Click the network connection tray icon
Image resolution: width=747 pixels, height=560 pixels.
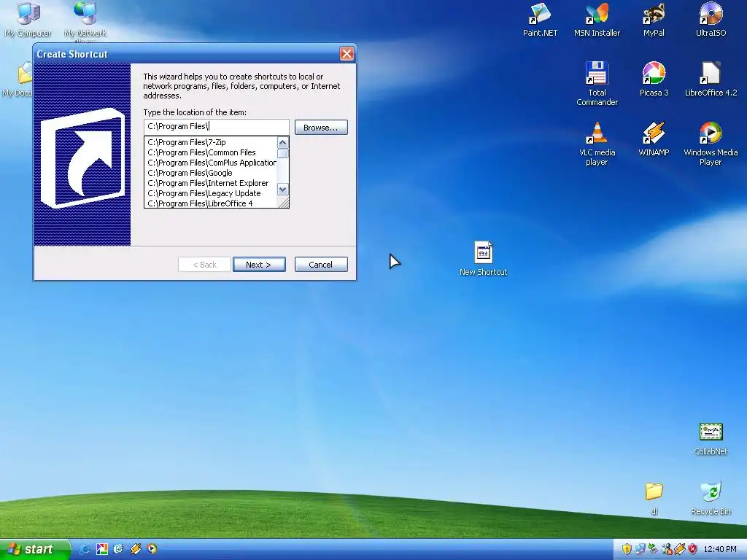point(640,549)
